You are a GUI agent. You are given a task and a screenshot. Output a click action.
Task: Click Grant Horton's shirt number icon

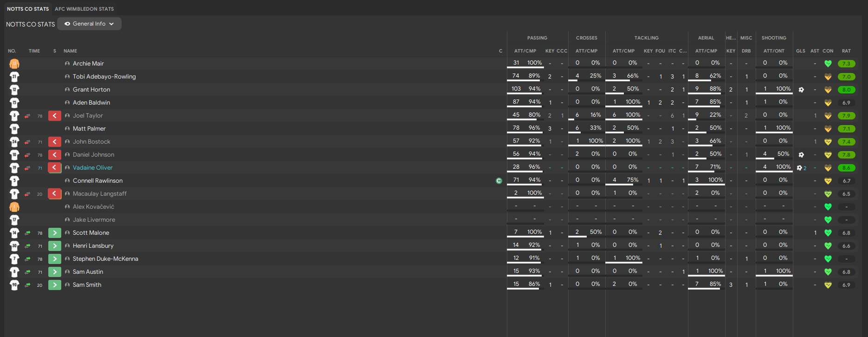click(14, 90)
